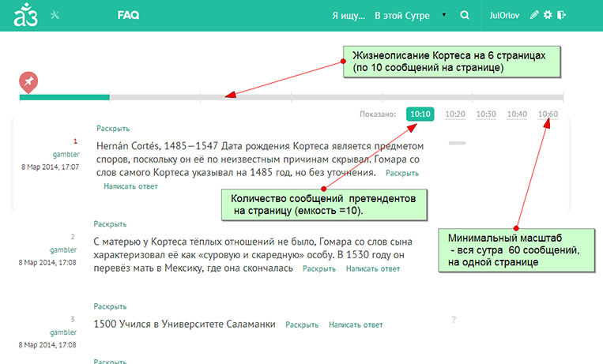The image size is (603, 364).
Task: Select the 10:20 scale tab
Action: tap(455, 114)
